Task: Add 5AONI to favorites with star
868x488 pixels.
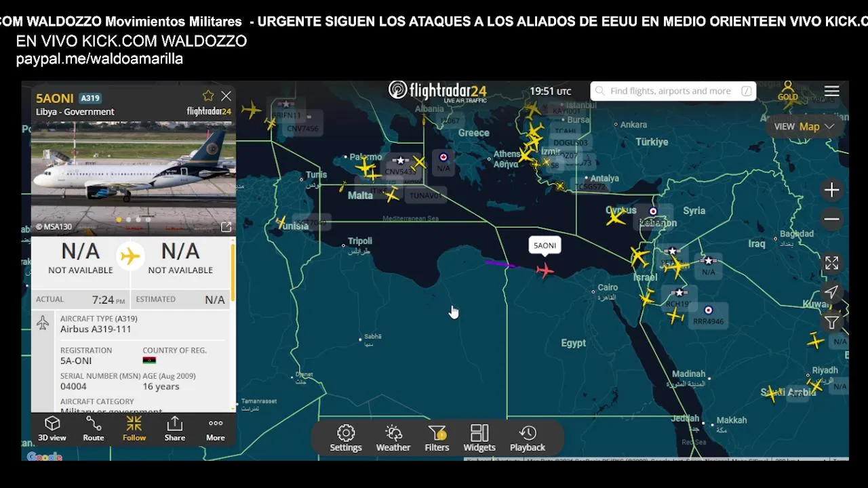Action: 208,96
